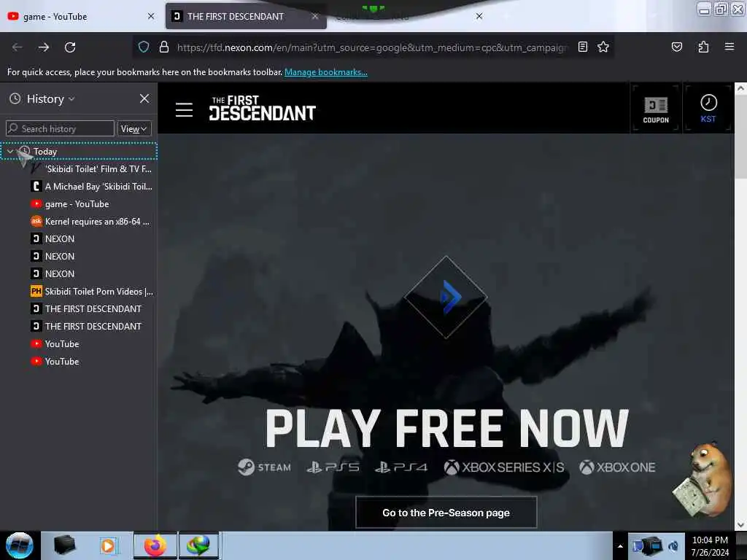
Task: Open 'Skibidi Toilet' Film & TV history entry
Action: click(91, 168)
